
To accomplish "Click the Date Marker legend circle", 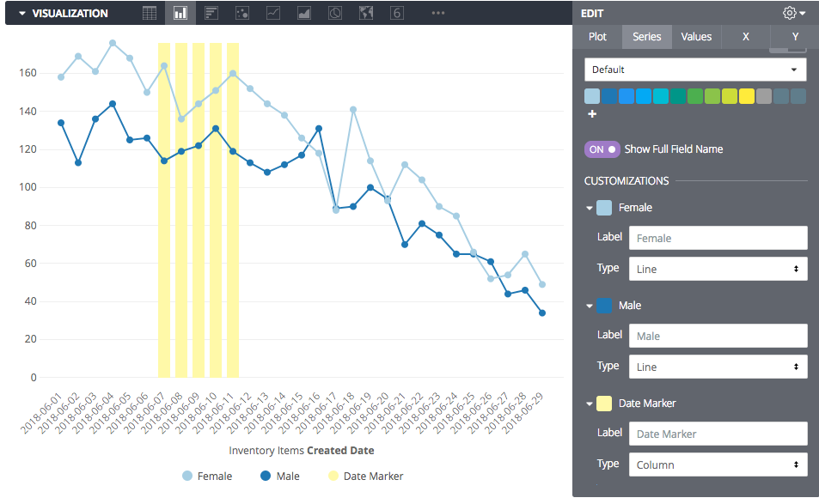I will tap(333, 476).
